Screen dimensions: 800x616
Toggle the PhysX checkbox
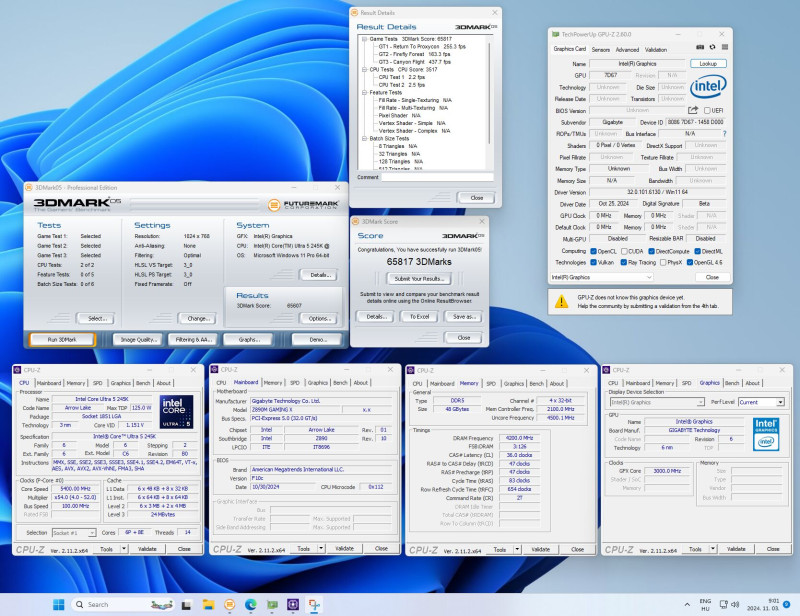663,262
